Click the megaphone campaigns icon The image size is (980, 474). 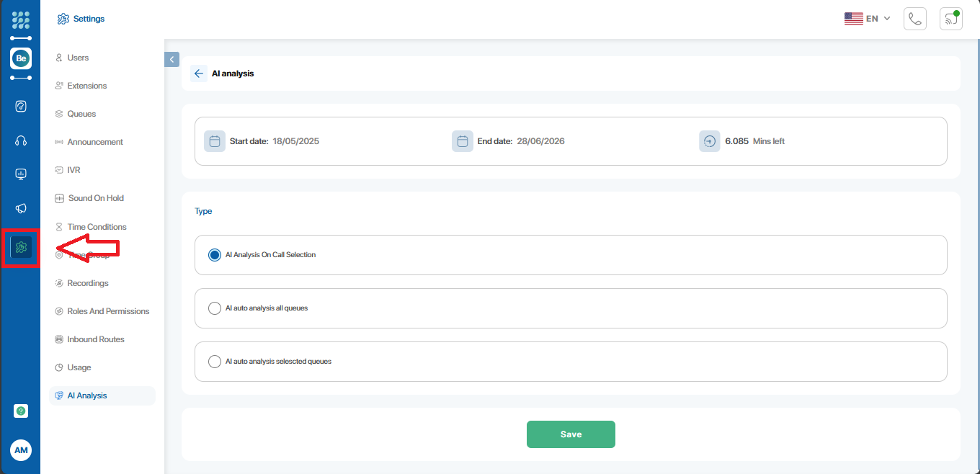click(x=21, y=208)
